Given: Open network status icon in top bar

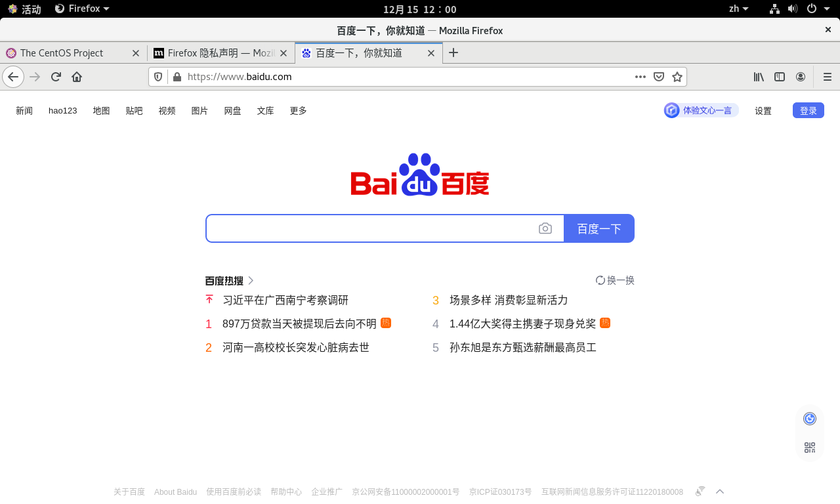Looking at the screenshot, I should [774, 9].
